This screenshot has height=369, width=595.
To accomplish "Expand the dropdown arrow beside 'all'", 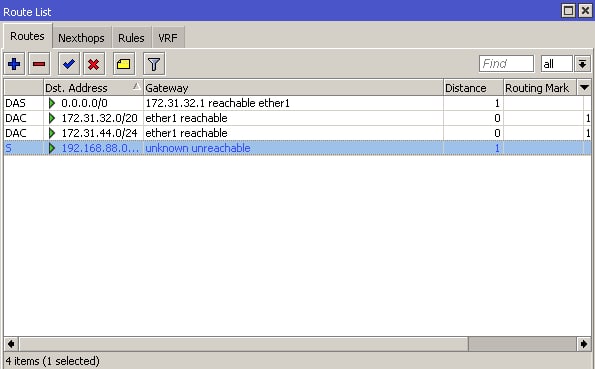I will tap(583, 64).
